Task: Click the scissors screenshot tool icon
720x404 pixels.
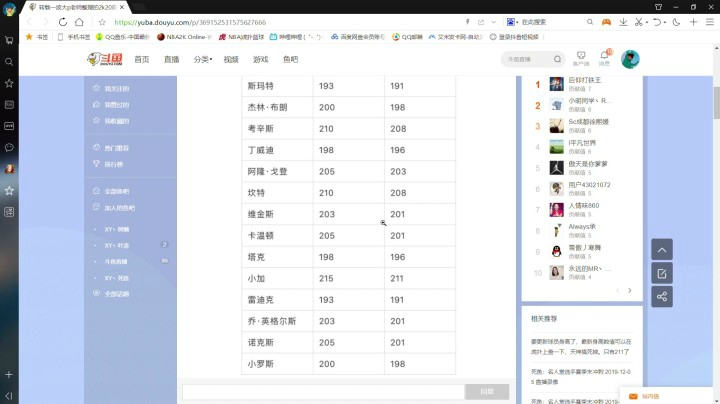Action: click(x=638, y=22)
